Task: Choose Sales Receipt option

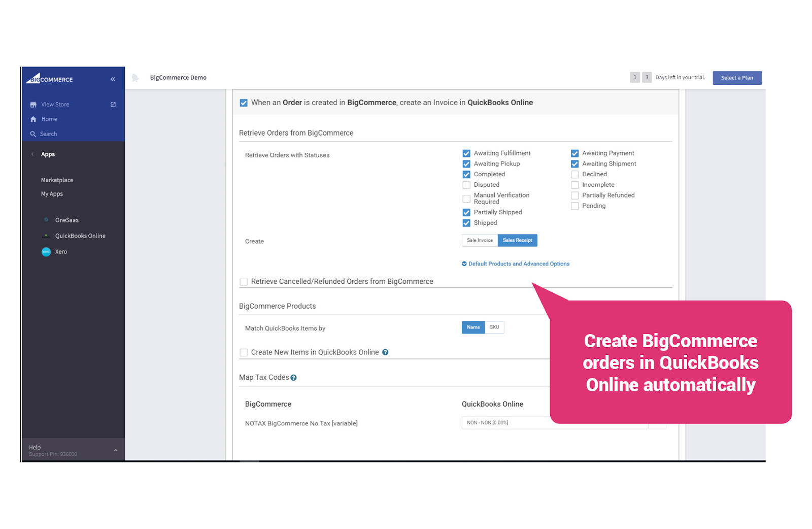Action: tap(518, 241)
